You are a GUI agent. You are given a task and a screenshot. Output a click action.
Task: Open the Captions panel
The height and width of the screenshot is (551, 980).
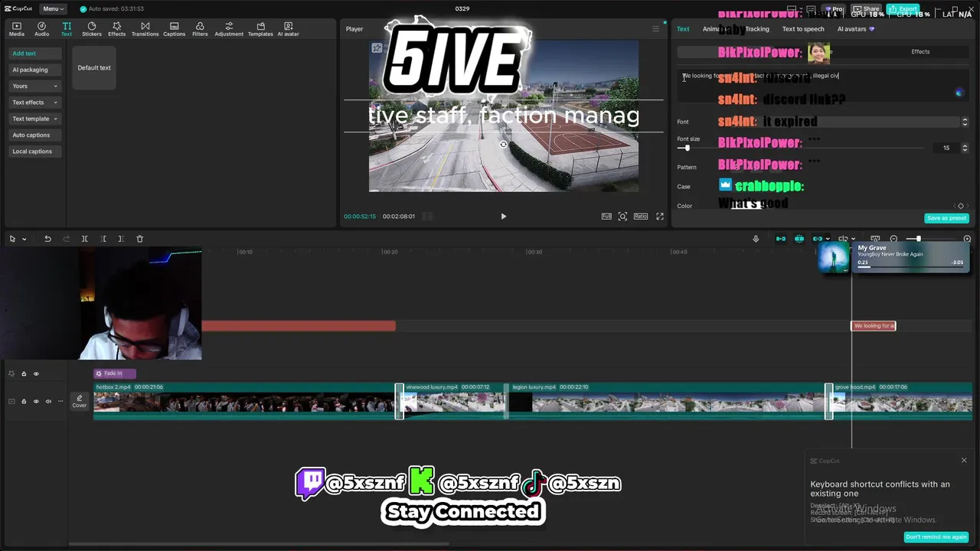tap(174, 29)
